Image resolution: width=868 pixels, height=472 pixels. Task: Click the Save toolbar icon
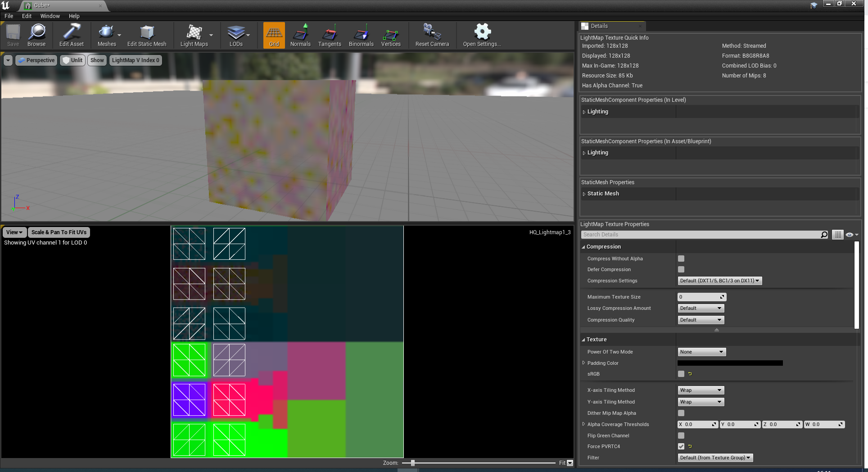pos(13,35)
